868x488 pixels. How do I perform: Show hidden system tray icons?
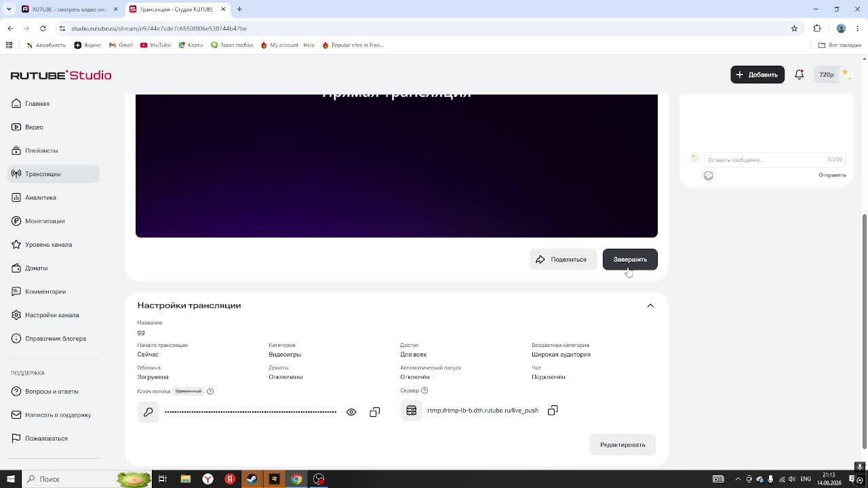pos(738,479)
